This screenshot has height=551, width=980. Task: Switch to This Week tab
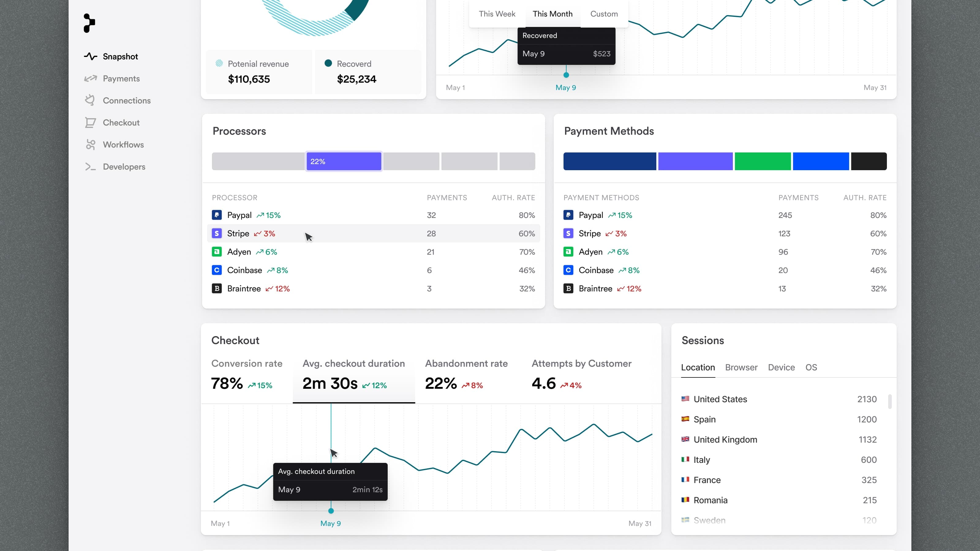coord(497,14)
